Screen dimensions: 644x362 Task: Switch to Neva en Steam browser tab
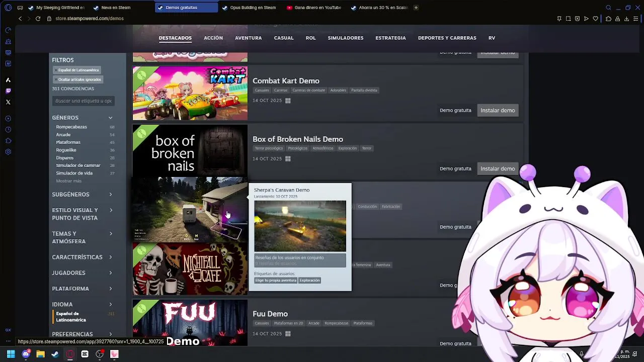point(121,8)
